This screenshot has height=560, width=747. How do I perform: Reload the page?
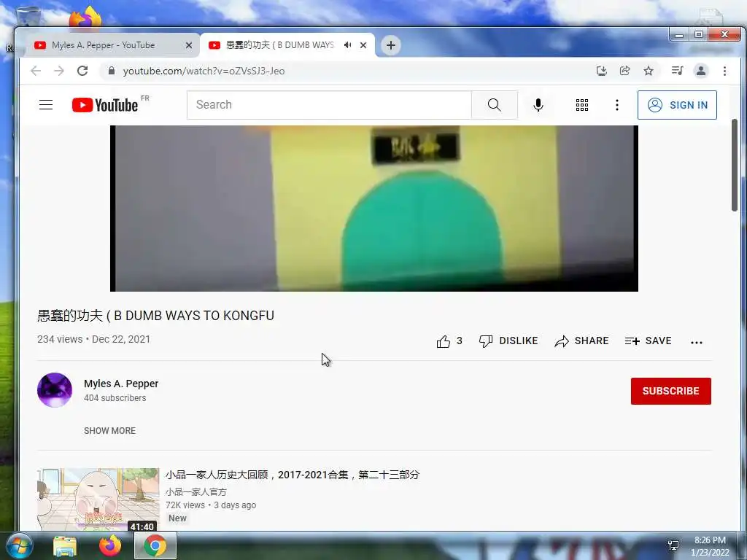coord(82,71)
